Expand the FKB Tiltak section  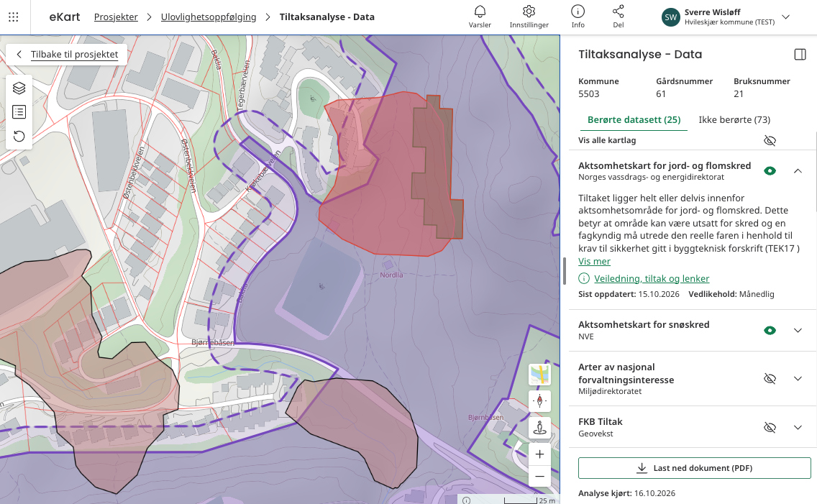coord(798,428)
